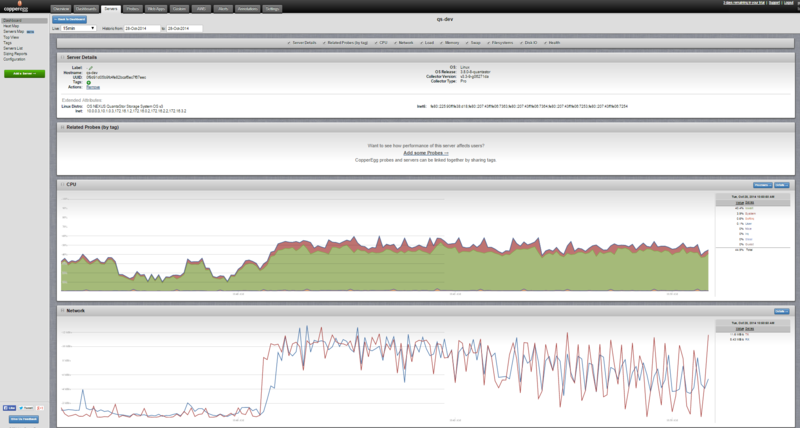Open the Network panel Details dropdown
The width and height of the screenshot is (800, 428).
[782, 311]
